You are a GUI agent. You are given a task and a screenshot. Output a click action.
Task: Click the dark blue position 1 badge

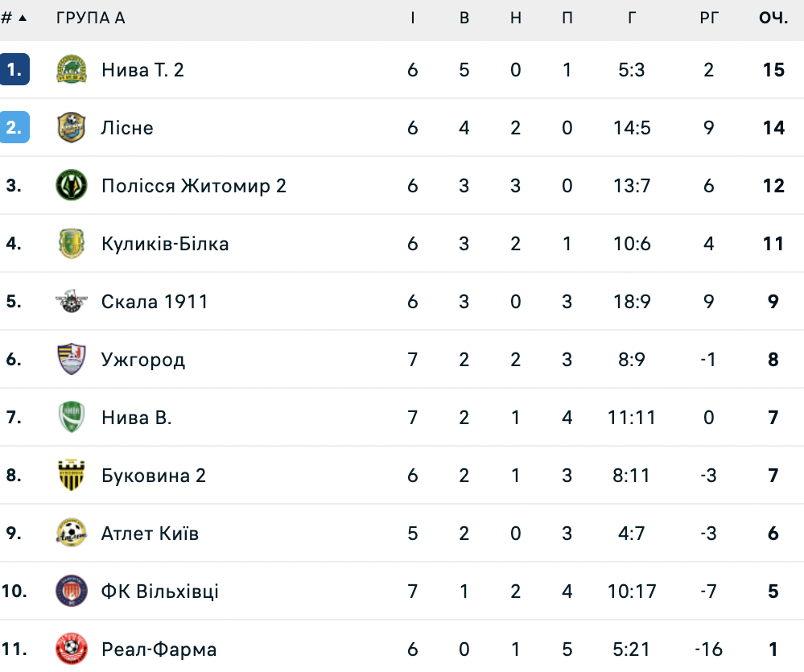pyautogui.click(x=14, y=70)
